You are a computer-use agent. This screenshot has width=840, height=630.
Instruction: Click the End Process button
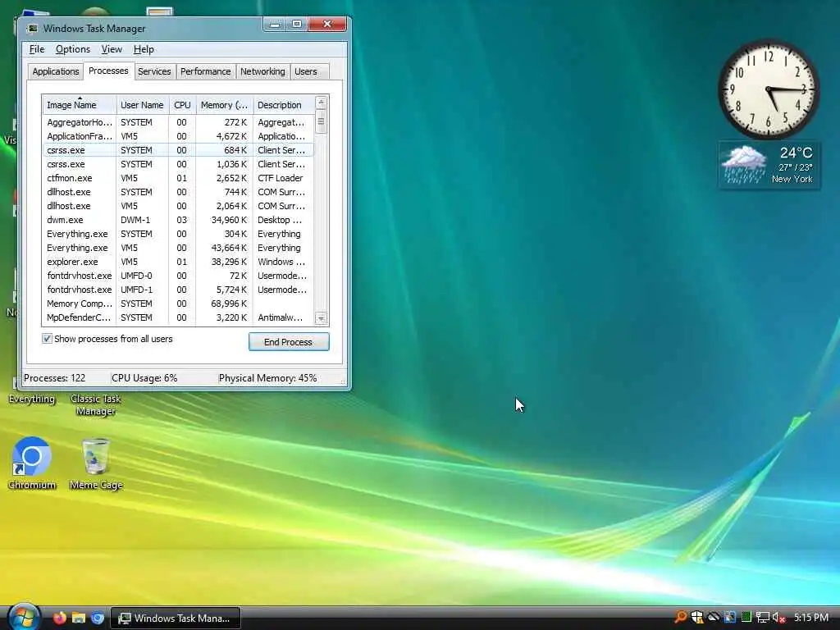pyautogui.click(x=288, y=342)
